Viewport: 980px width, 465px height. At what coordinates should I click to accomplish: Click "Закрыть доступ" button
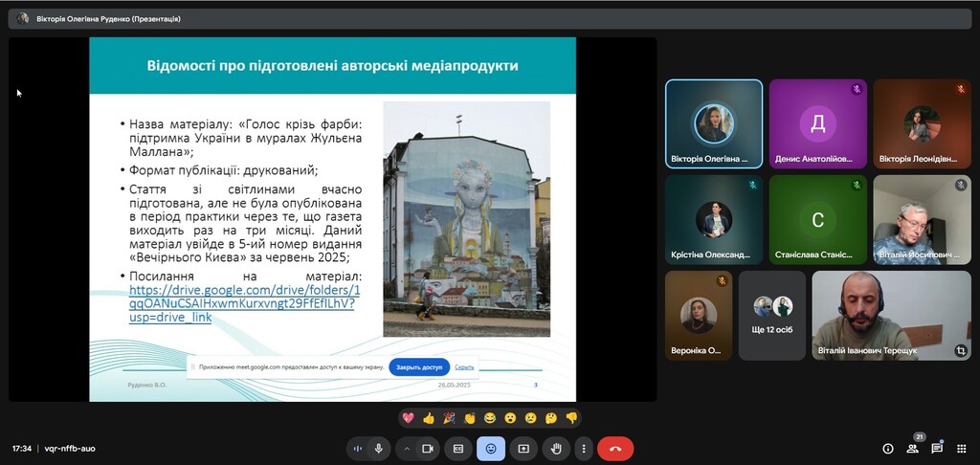[x=419, y=366]
